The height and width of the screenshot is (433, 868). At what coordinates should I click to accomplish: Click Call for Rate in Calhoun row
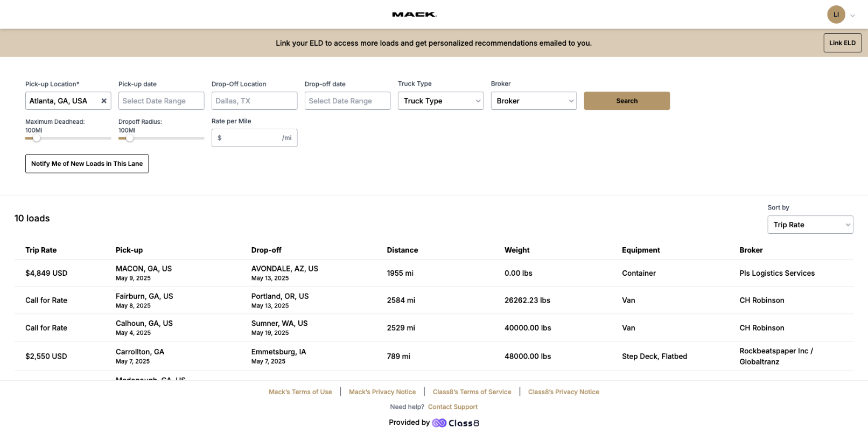[46, 328]
